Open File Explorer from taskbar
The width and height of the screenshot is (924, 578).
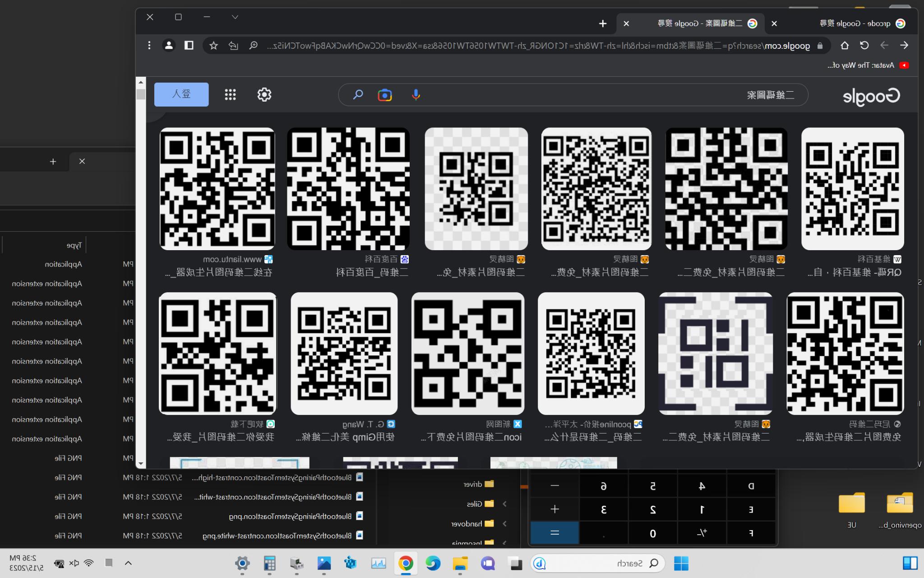click(x=460, y=564)
